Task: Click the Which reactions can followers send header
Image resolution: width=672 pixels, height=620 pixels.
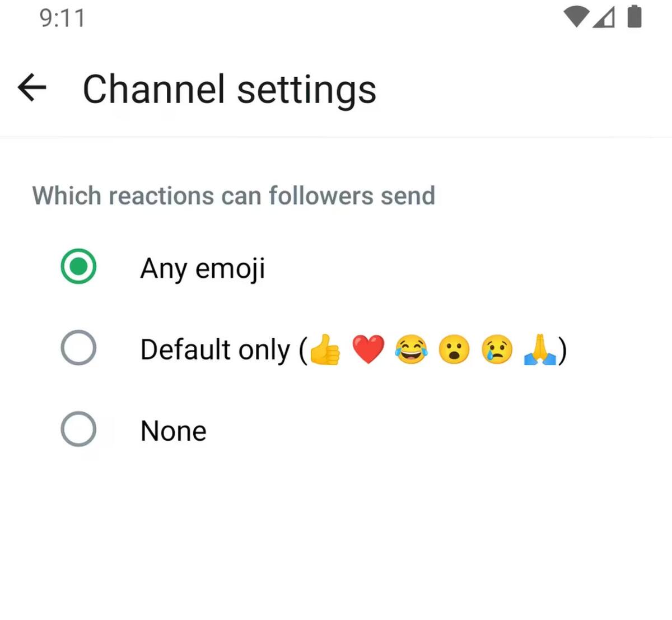Action: [x=234, y=196]
